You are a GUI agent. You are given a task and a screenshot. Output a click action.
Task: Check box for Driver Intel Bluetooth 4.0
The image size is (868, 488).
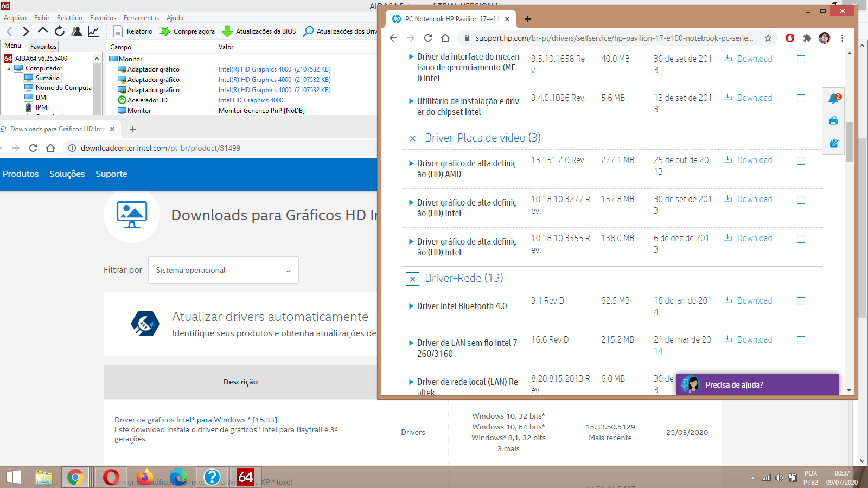click(801, 301)
